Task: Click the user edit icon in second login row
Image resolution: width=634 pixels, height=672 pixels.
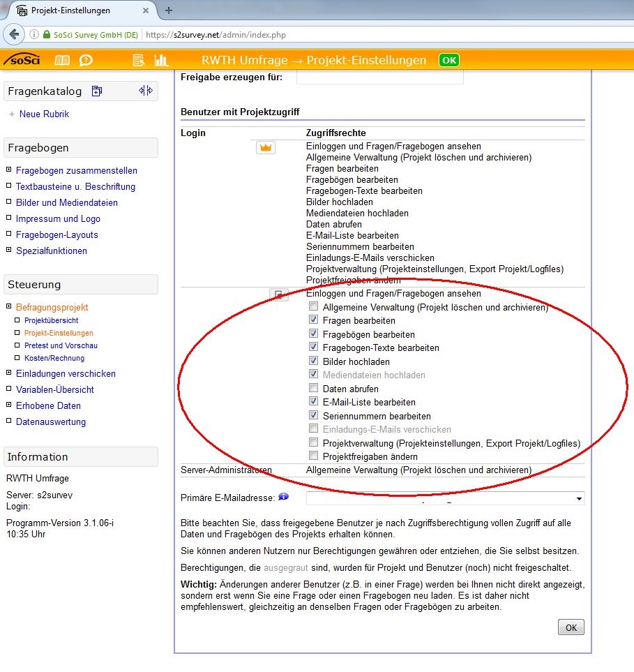Action: pos(278,294)
